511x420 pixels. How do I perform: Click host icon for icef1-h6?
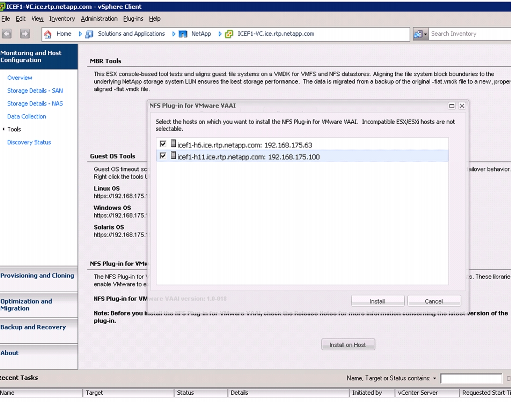173,143
